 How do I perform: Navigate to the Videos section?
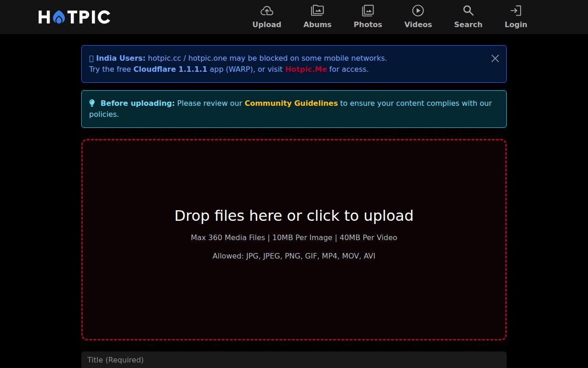pos(418,24)
